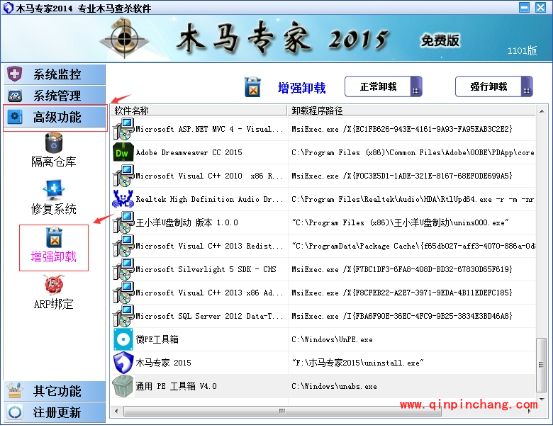Select Realtek High Definition Audio name

(x=209, y=199)
